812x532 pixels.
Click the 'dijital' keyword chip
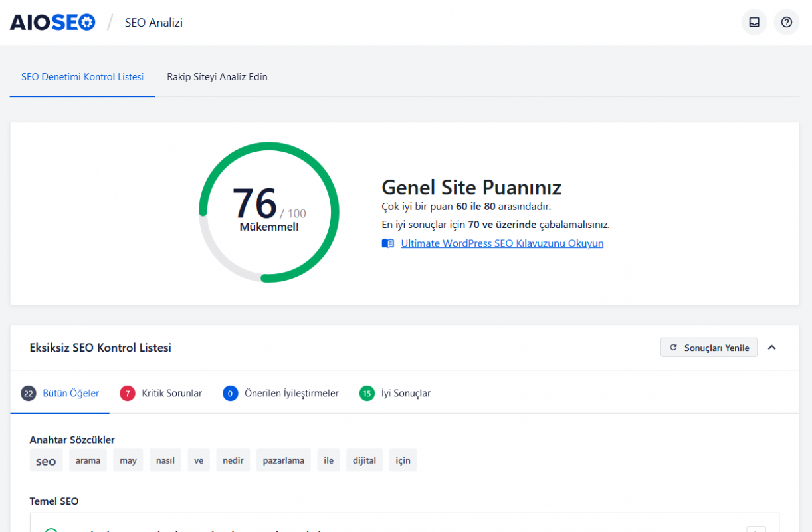[x=364, y=460]
